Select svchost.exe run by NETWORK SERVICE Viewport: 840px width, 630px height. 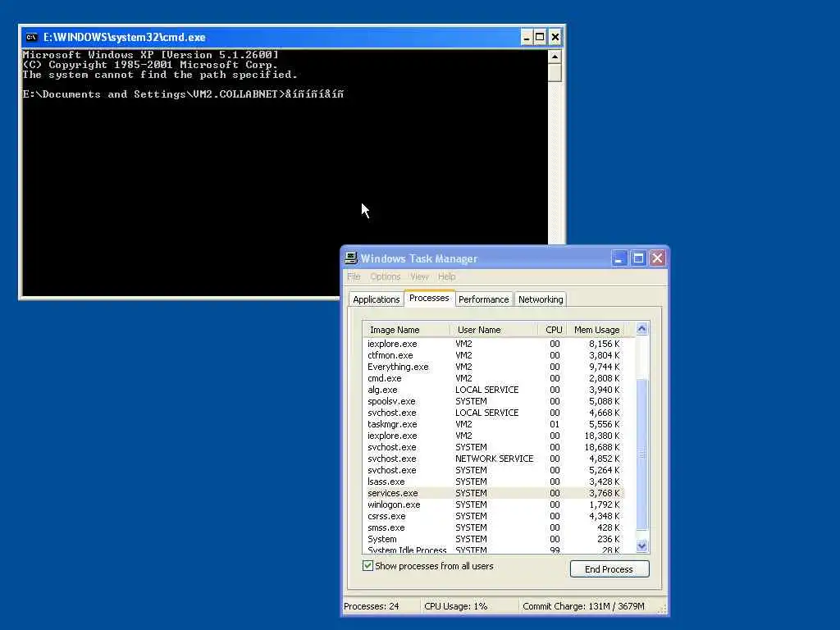(x=493, y=459)
